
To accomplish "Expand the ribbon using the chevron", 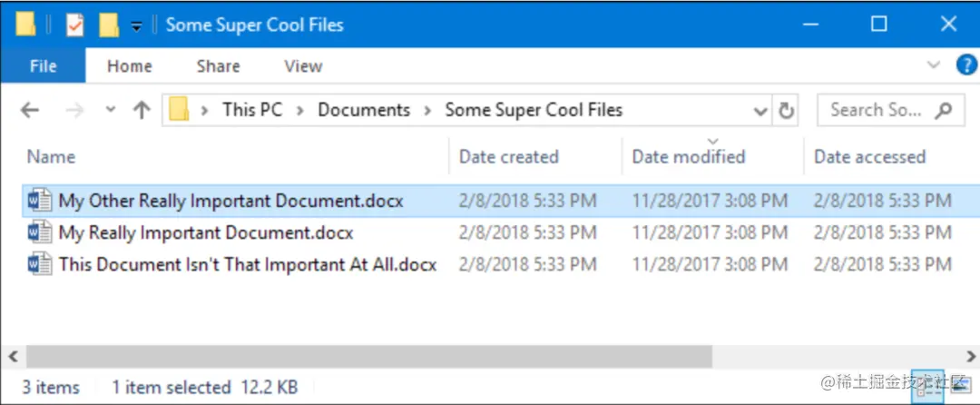I will (934, 64).
